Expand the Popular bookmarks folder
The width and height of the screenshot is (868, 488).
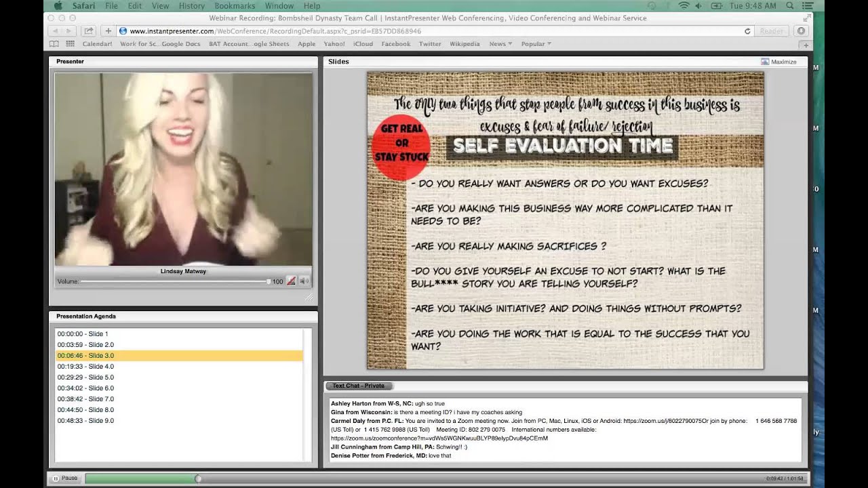click(x=536, y=44)
